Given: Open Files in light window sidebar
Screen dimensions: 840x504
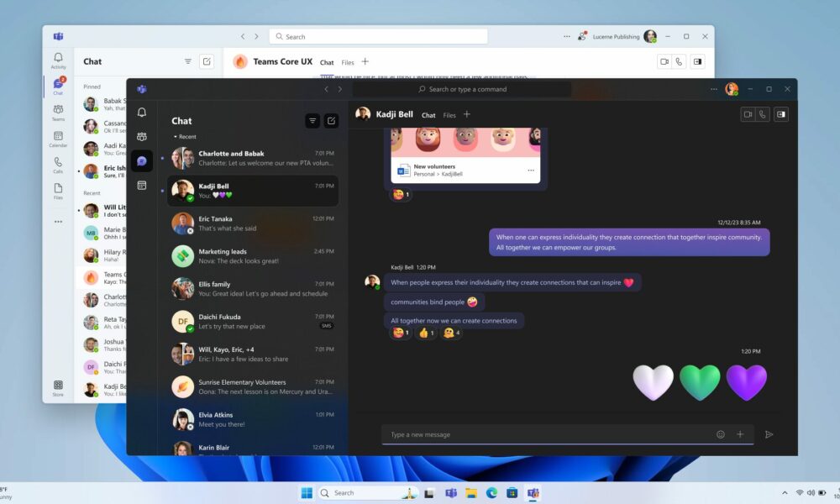Looking at the screenshot, I should tap(59, 192).
